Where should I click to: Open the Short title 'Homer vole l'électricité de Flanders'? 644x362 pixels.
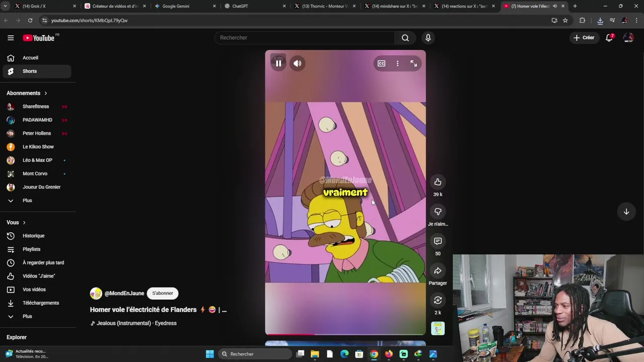[158, 310]
